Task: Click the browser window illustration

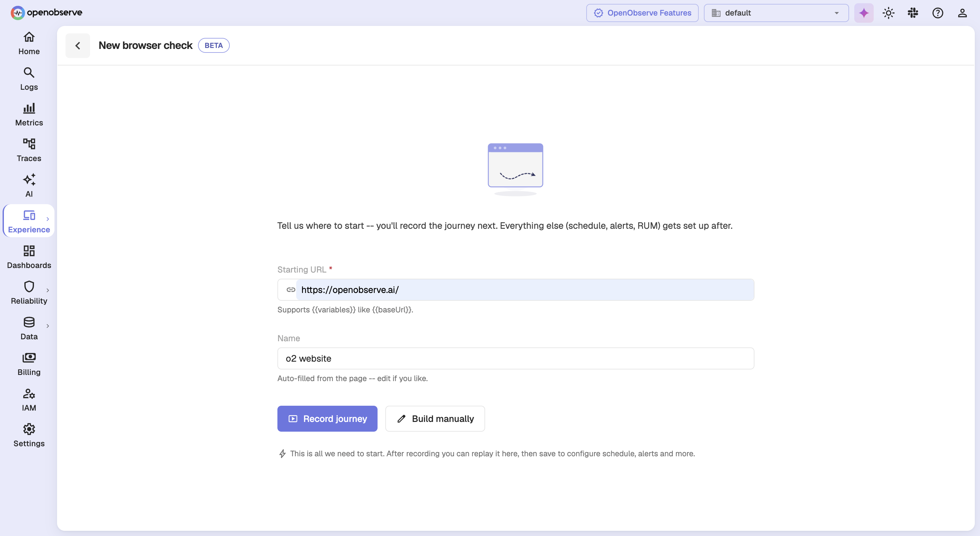Action: (515, 169)
